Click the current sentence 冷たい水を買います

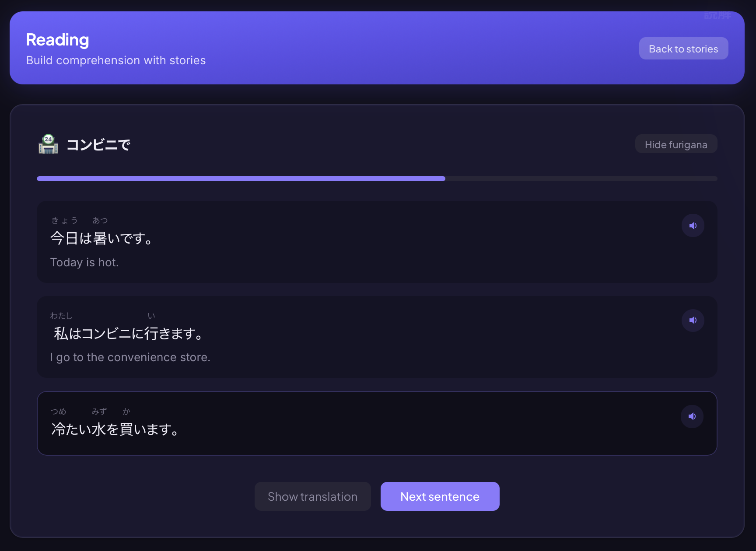point(115,429)
